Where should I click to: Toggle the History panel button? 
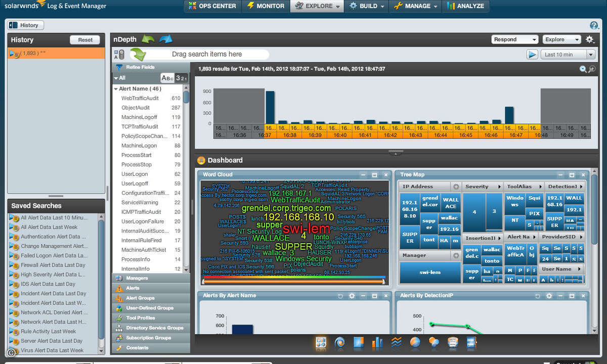pos(25,25)
